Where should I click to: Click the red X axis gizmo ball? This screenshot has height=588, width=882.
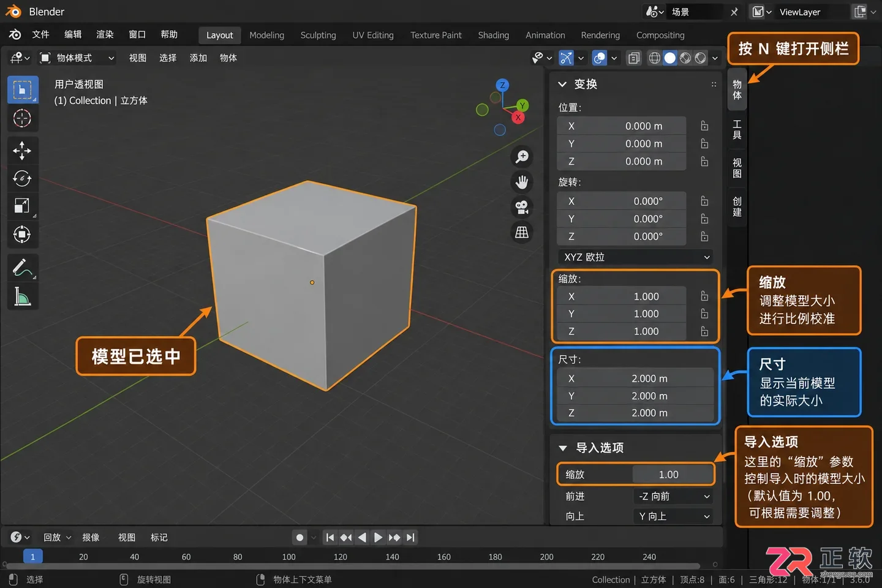point(518,118)
